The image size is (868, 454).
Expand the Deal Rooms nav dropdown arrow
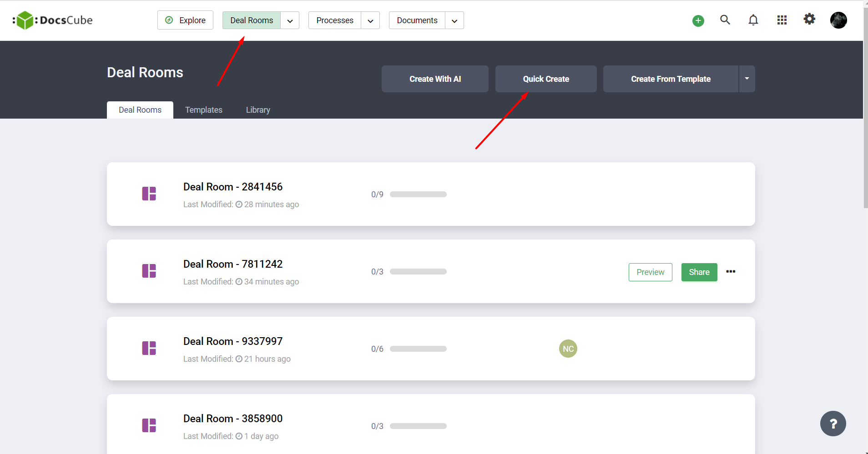[x=290, y=21]
